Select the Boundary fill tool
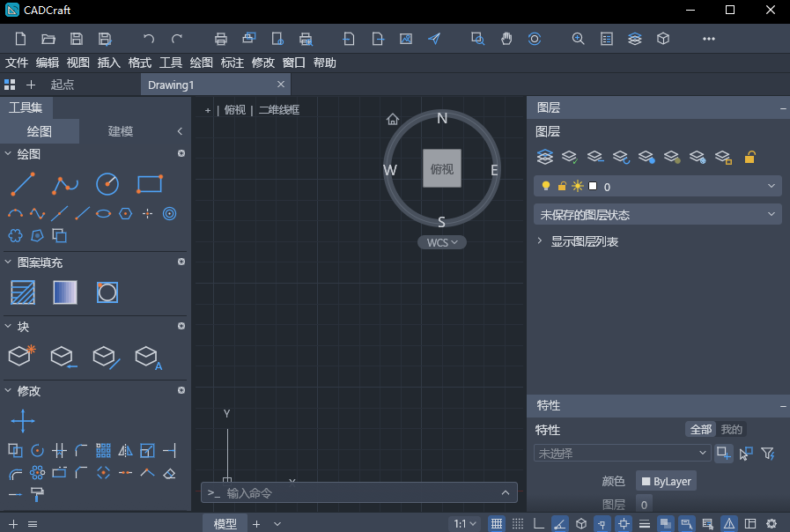 [x=107, y=292]
